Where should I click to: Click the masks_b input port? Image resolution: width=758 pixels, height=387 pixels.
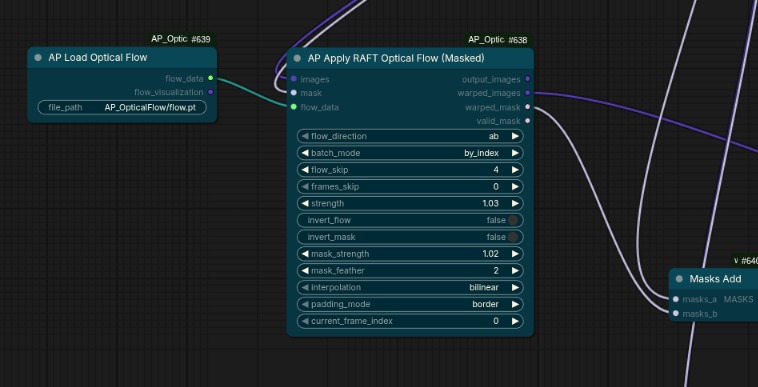click(x=676, y=314)
